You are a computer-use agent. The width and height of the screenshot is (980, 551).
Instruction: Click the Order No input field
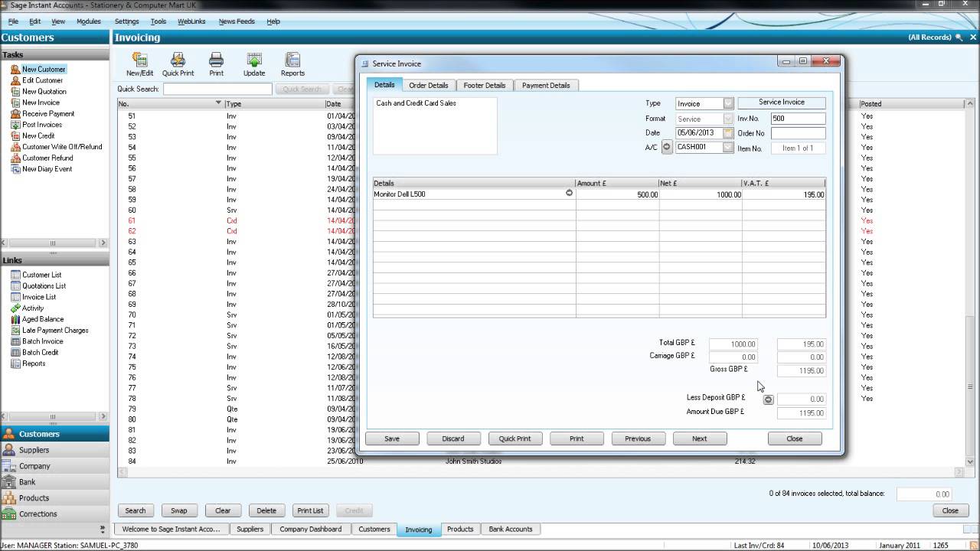[x=798, y=133]
